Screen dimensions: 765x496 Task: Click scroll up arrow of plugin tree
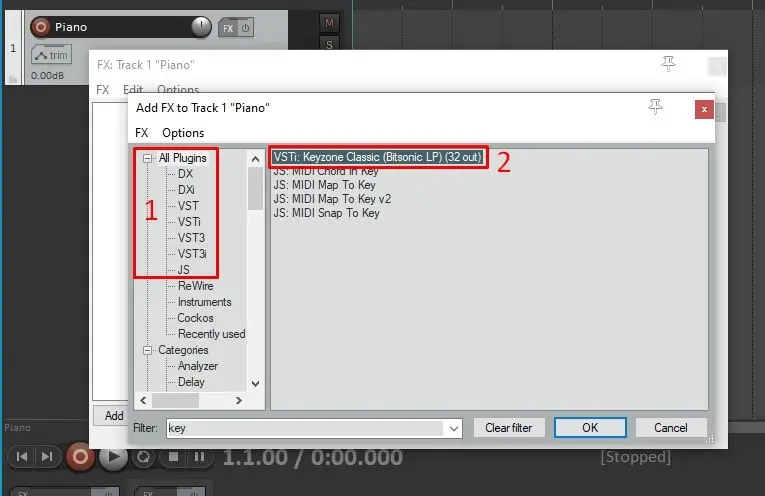255,159
